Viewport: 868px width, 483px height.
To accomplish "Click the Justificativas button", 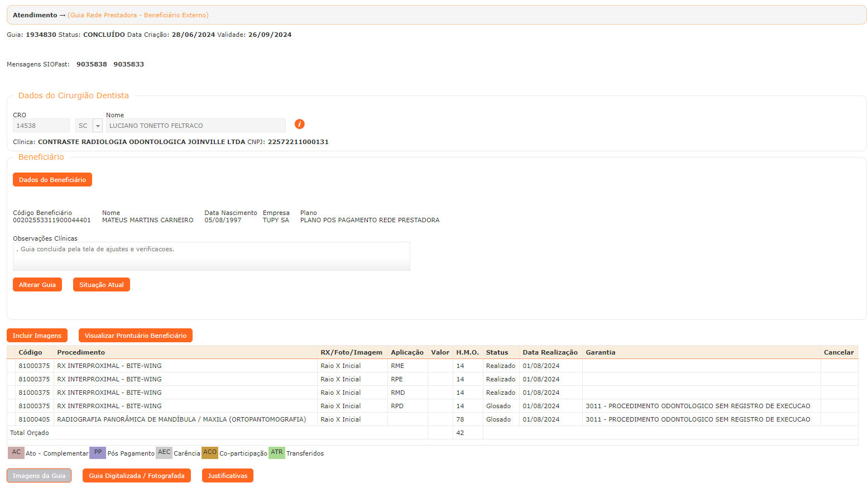I will [x=228, y=476].
